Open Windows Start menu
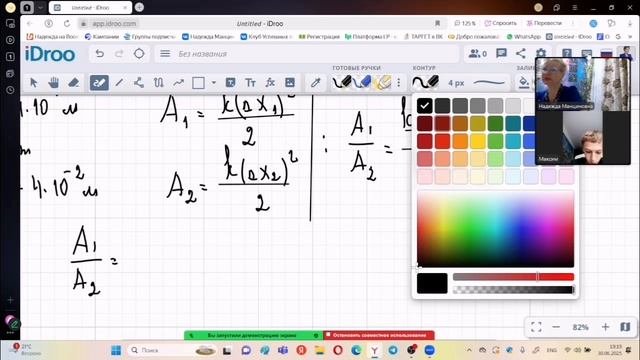Viewport: 640px width, 360px height. [x=116, y=350]
